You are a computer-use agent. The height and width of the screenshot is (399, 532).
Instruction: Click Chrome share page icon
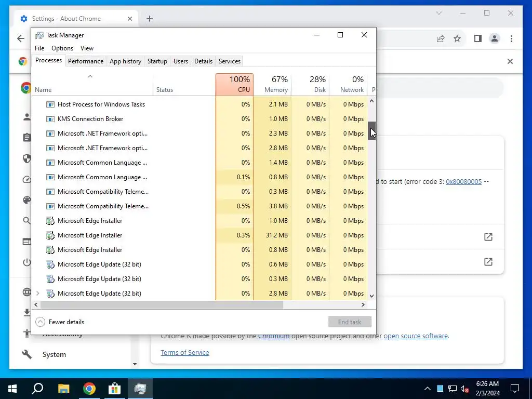441,38
